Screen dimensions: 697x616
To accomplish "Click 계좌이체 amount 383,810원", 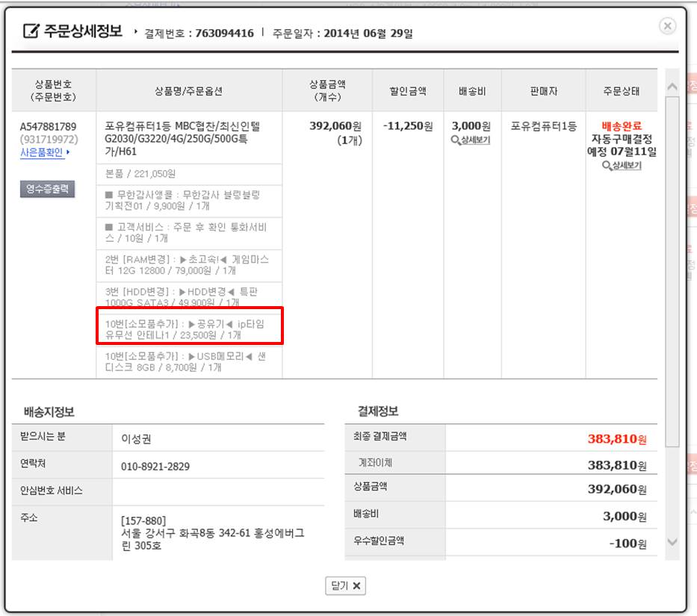I will tap(617, 465).
